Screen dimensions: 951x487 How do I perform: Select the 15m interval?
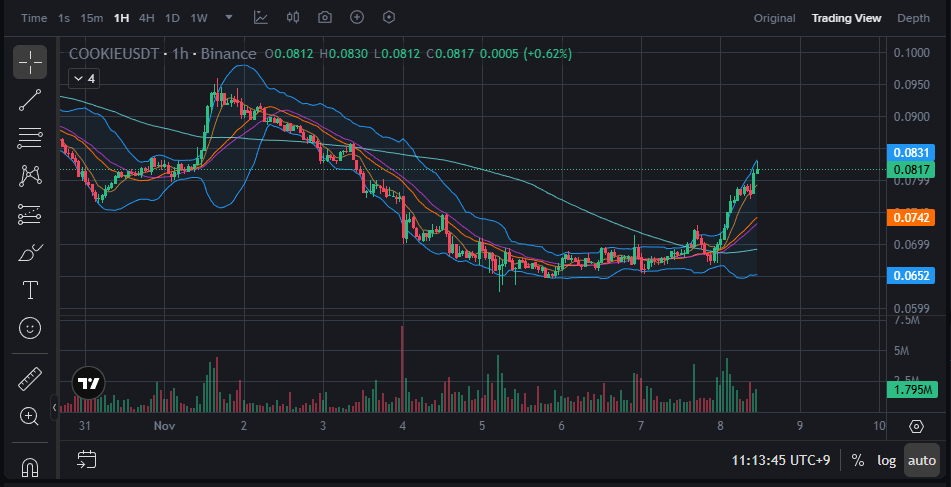pos(92,18)
